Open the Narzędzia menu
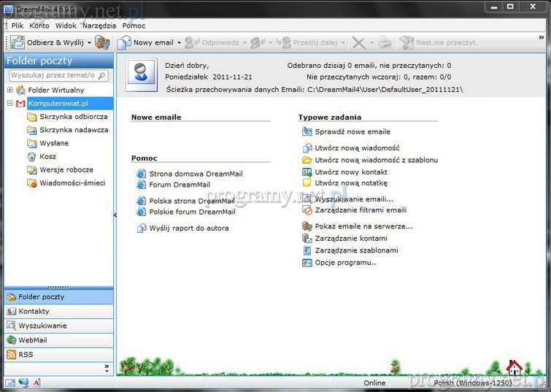 pos(99,26)
